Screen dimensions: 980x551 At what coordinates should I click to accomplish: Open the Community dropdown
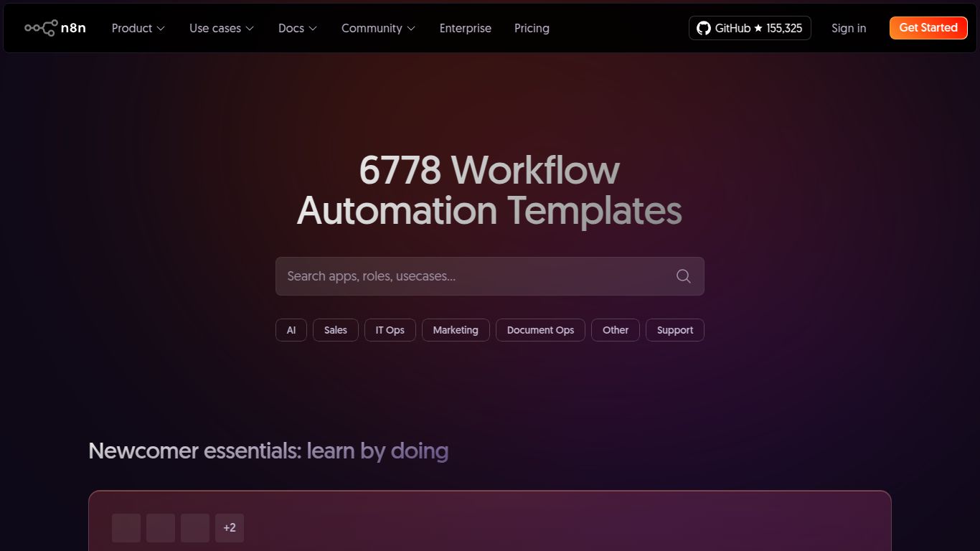(378, 28)
